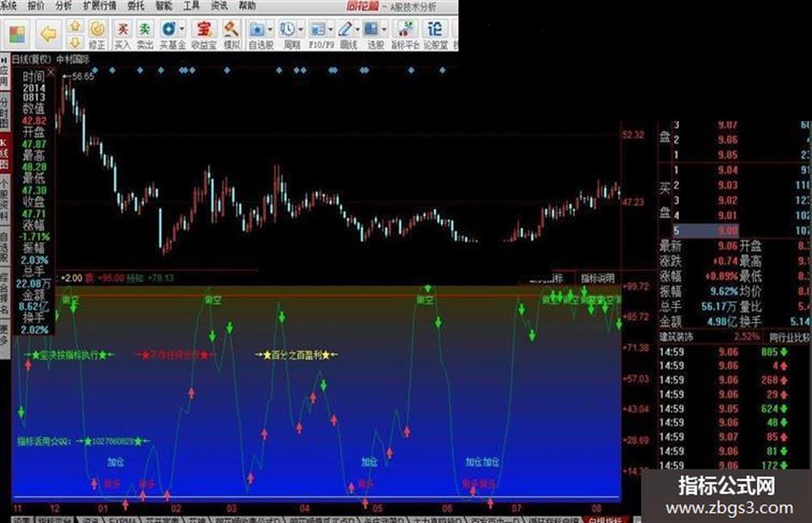Viewport: 812px width, 523px height.
Task: Open the 指标平台 indicator platform icon
Action: point(405,34)
